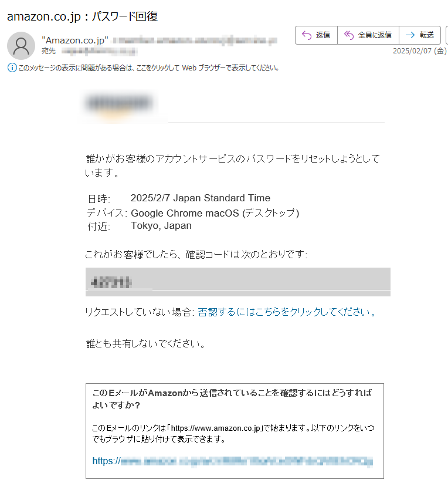
Task: Click the Reply All (全員に返信) button
Action: 368,35
